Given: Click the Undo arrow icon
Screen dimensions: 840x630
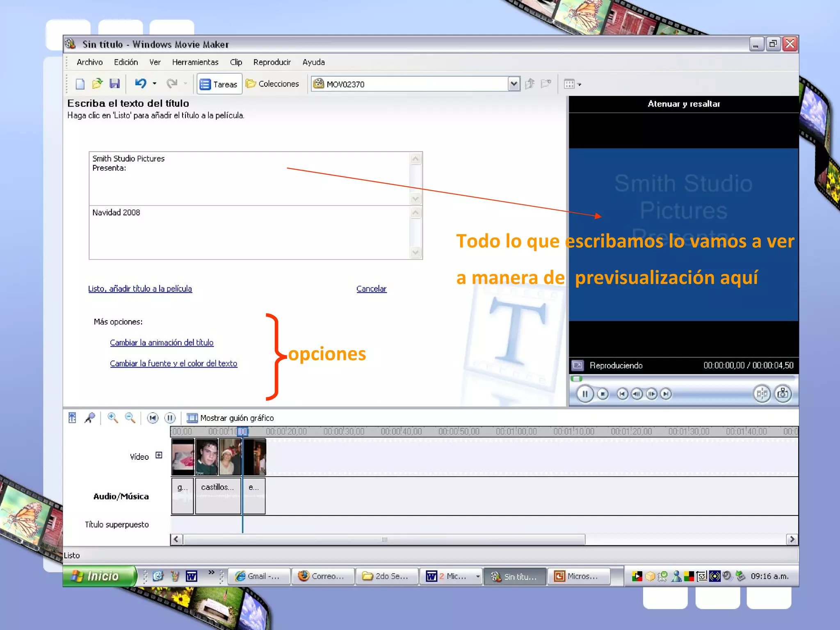Looking at the screenshot, I should click(141, 84).
